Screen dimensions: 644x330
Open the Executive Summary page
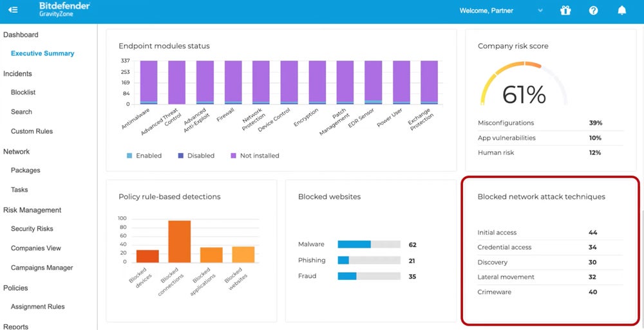pos(43,53)
